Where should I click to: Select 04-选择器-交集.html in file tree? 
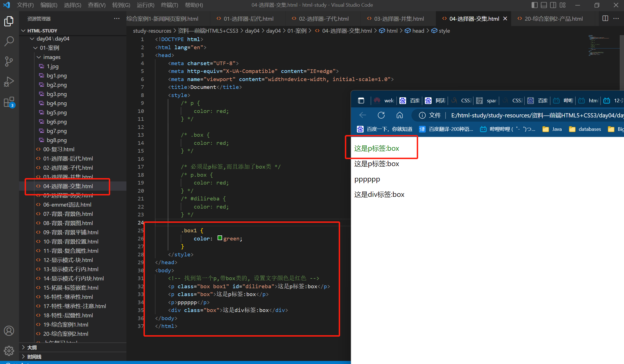(x=73, y=186)
